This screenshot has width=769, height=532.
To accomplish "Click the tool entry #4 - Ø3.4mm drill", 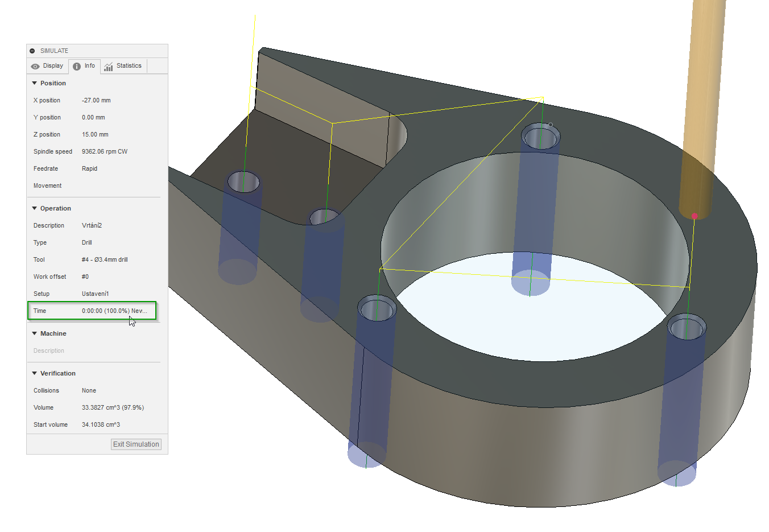I will pos(105,259).
